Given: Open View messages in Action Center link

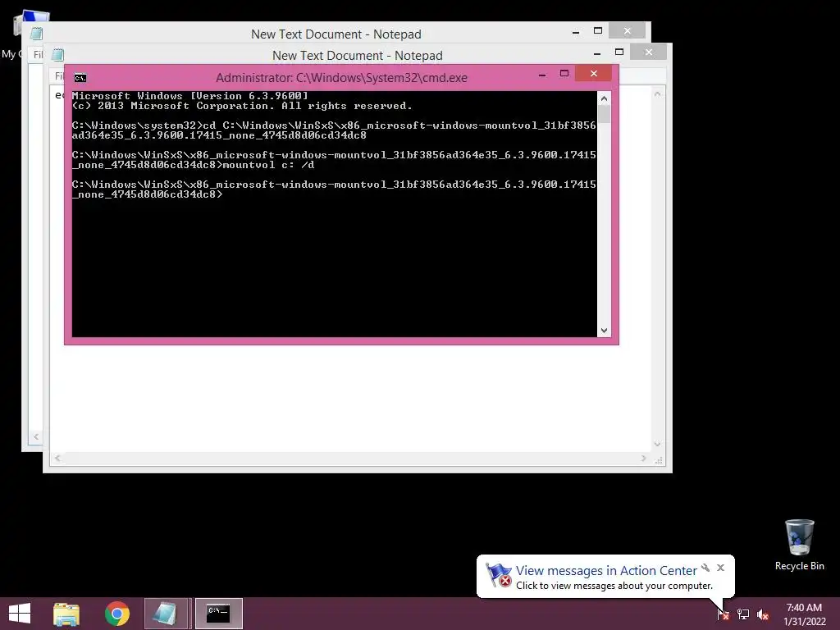Looking at the screenshot, I should pyautogui.click(x=606, y=571).
